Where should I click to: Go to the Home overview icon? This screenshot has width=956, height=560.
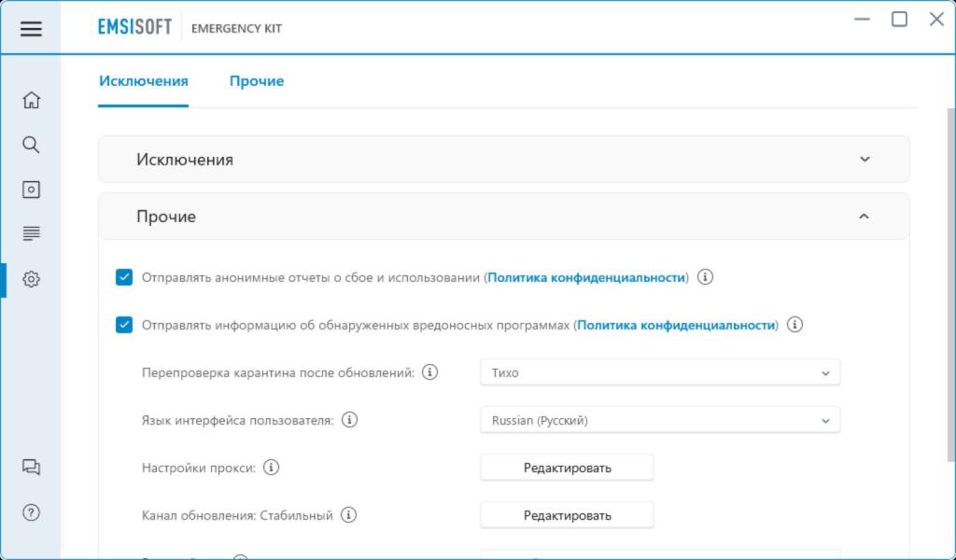31,100
